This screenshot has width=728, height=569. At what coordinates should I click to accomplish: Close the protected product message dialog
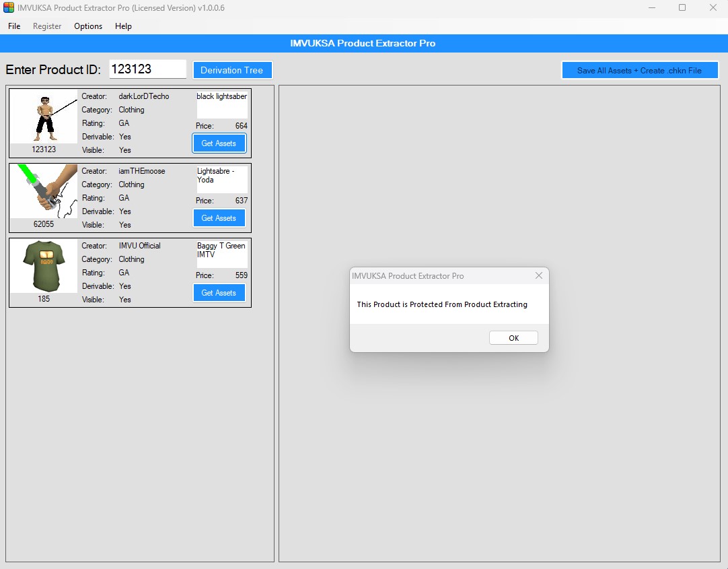tap(538, 275)
